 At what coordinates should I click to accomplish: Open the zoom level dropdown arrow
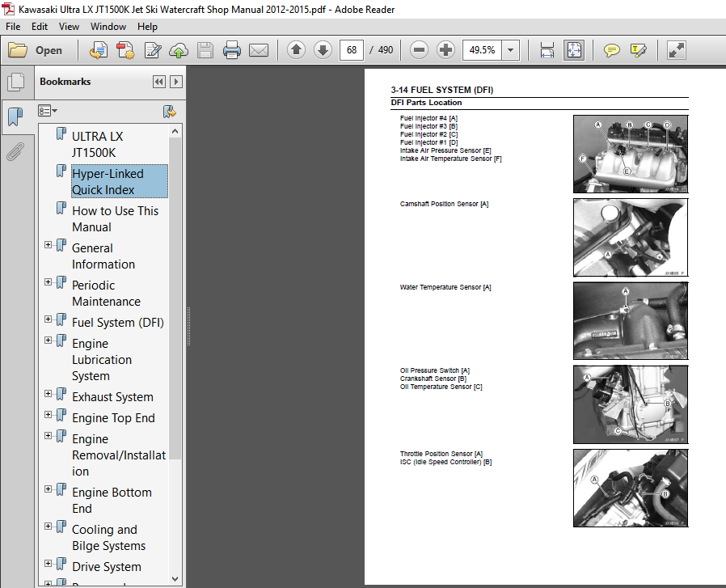click(x=511, y=50)
